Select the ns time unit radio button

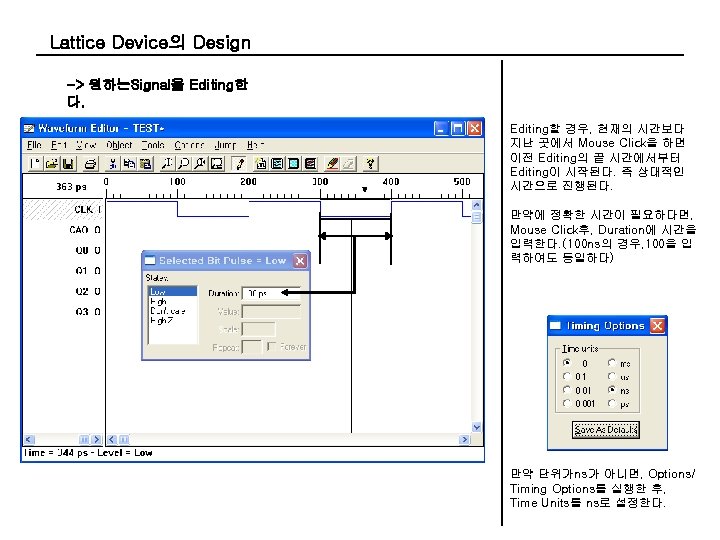pos(611,390)
